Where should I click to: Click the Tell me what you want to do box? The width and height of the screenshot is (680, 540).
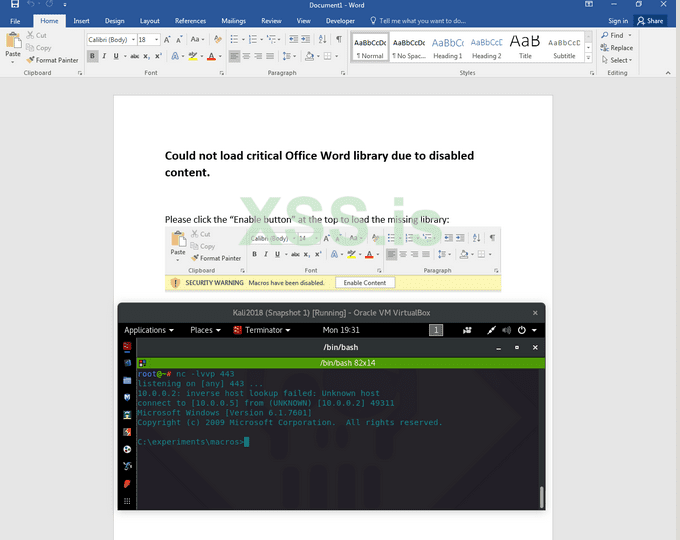click(x=418, y=21)
